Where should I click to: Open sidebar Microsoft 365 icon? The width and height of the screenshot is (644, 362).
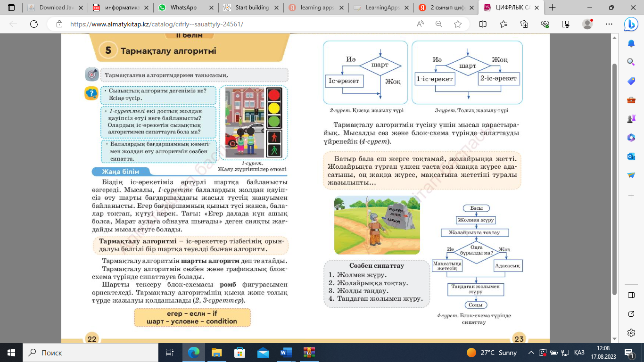tap(631, 137)
